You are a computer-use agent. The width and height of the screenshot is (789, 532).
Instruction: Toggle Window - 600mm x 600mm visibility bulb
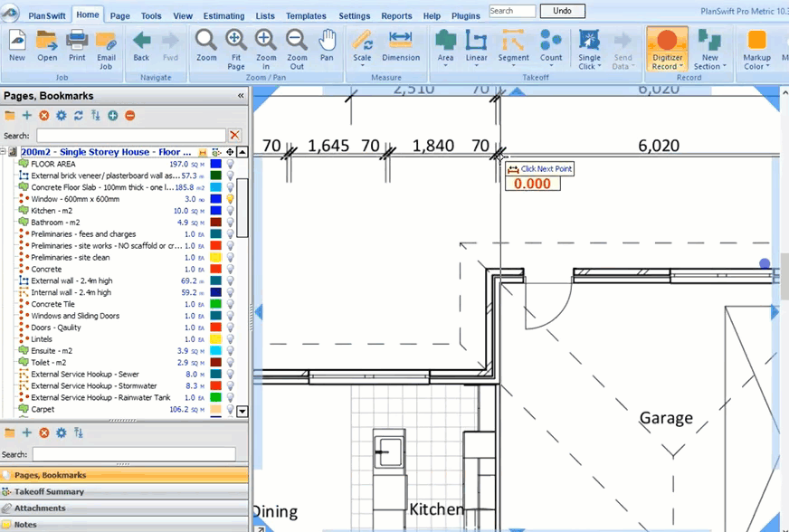(x=230, y=199)
